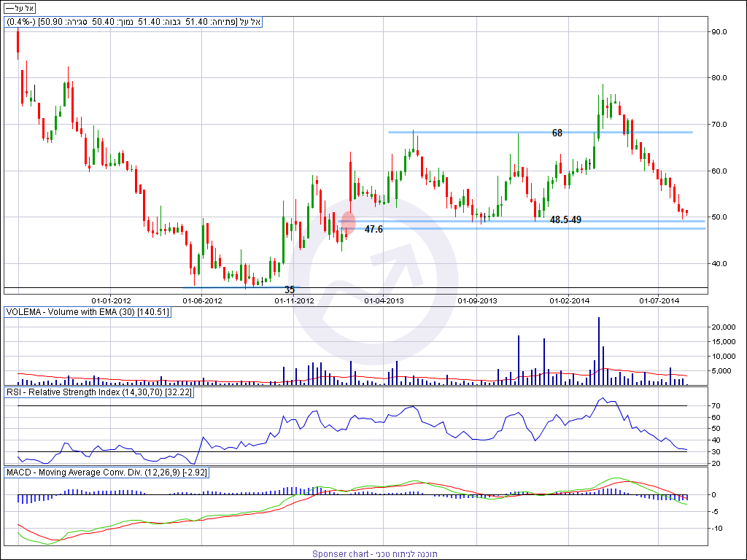Click the 68 resistance level label
Screen dimensions: 747x560
click(557, 133)
